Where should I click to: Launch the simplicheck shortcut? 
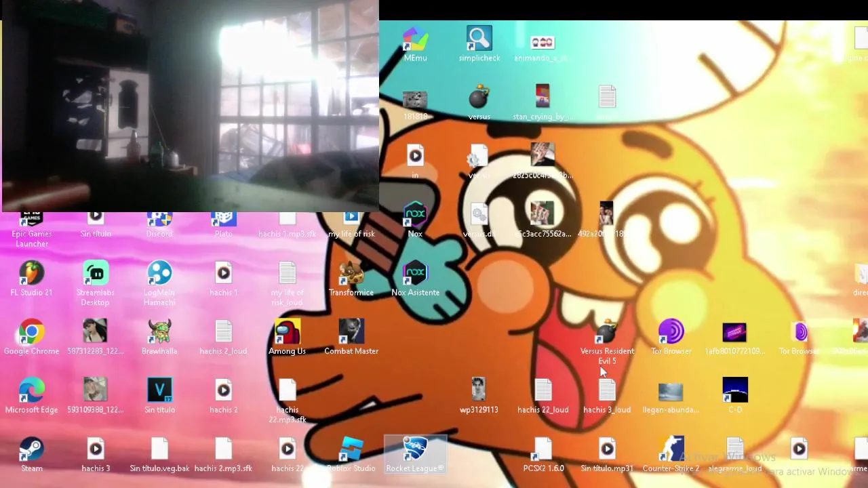pyautogui.click(x=479, y=45)
